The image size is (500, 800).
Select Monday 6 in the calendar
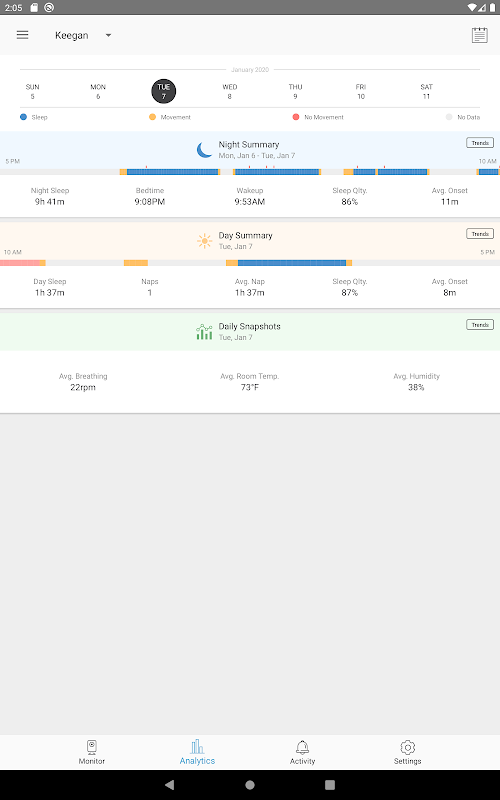coord(98,91)
